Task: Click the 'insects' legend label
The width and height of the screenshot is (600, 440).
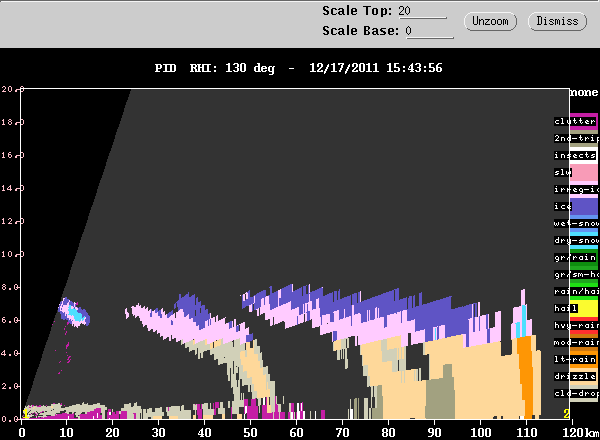Action: click(575, 155)
